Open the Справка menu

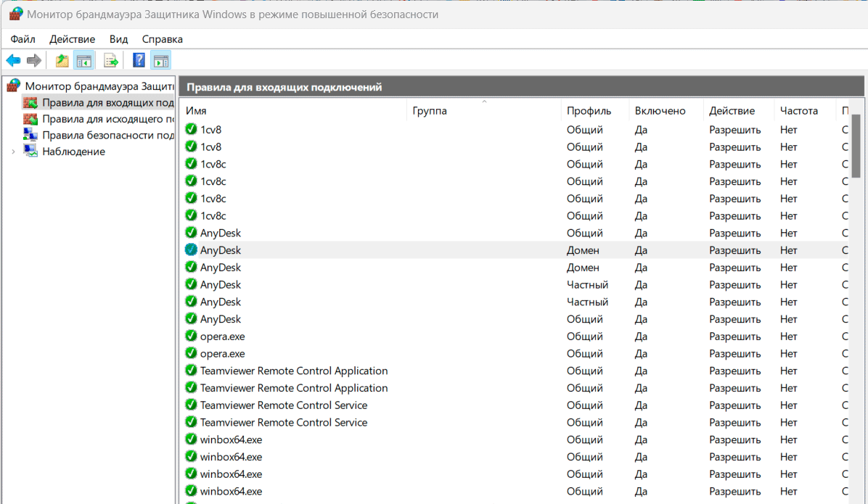(162, 39)
